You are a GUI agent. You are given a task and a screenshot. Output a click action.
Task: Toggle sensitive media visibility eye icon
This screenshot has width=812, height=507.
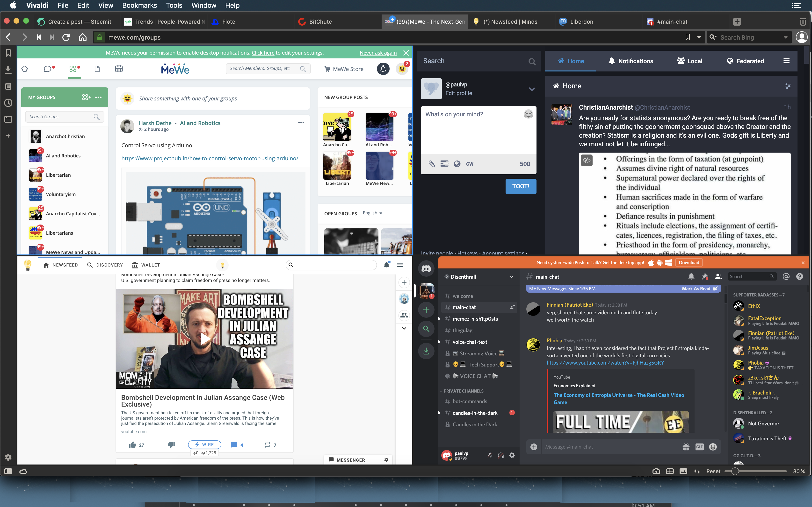587,160
